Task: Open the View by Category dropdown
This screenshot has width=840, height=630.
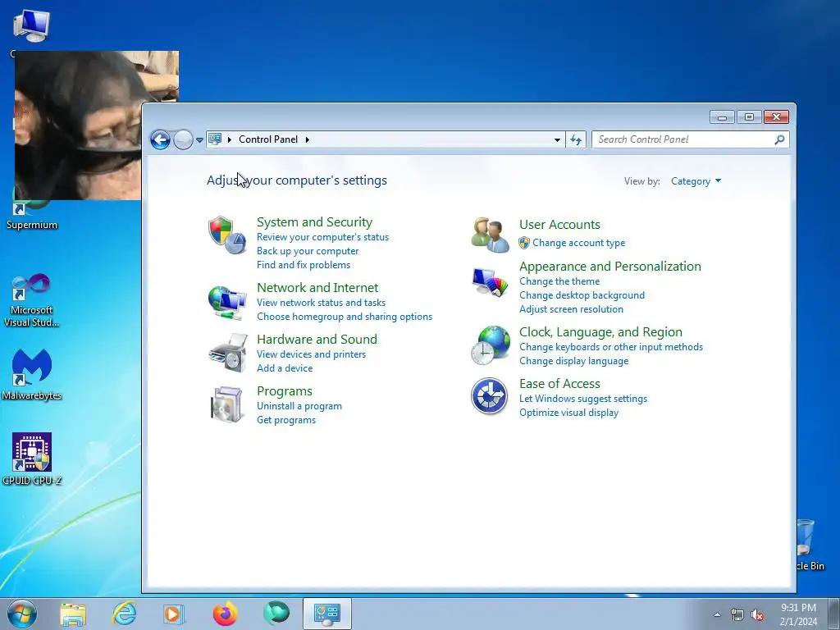Action: (x=696, y=181)
